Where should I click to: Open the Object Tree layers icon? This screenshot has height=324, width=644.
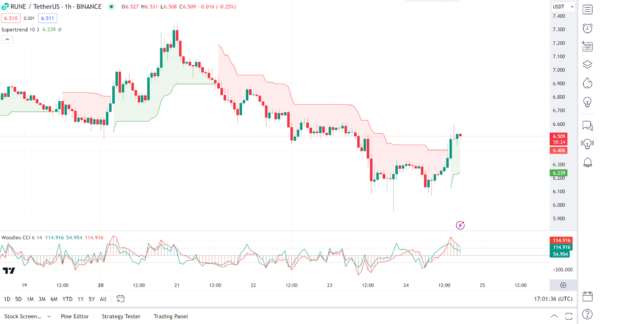[x=587, y=64]
